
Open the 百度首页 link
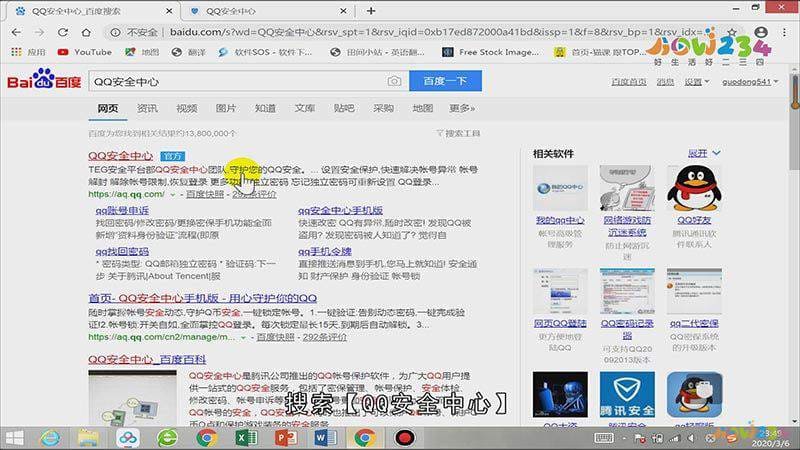629,82
